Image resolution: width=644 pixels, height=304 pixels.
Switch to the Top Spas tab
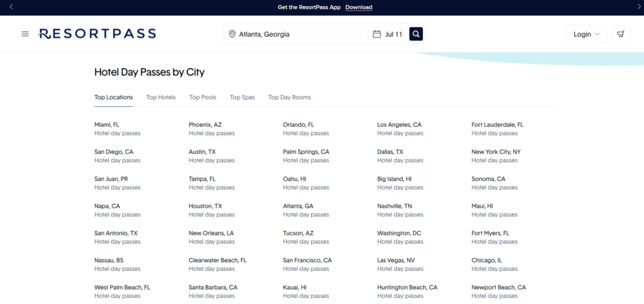[x=242, y=98]
